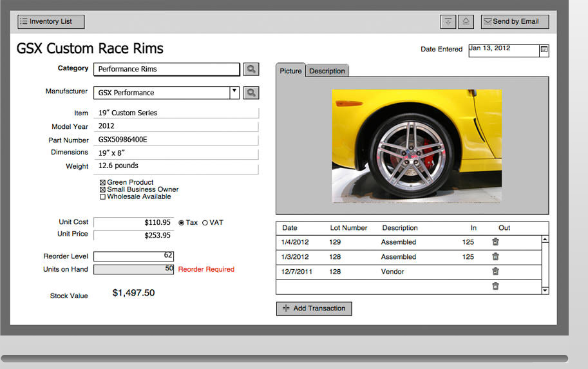Viewport: 588px width, 369px height.
Task: Click trash icon for lot 128 Assembled row
Action: pyautogui.click(x=495, y=257)
